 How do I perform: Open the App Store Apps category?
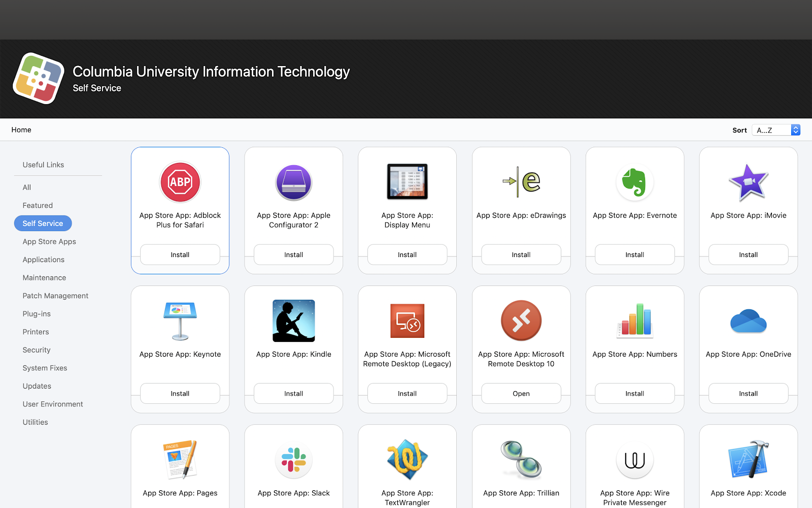pos(49,242)
